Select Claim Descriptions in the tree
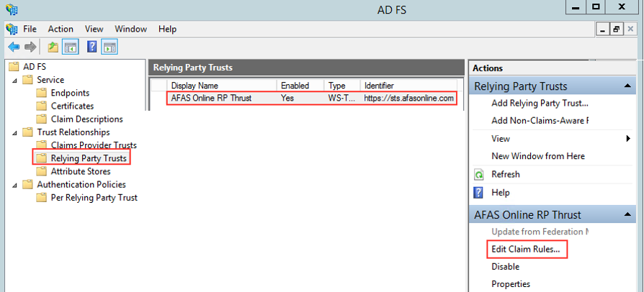Image resolution: width=644 pixels, height=292 pixels. 87,119
